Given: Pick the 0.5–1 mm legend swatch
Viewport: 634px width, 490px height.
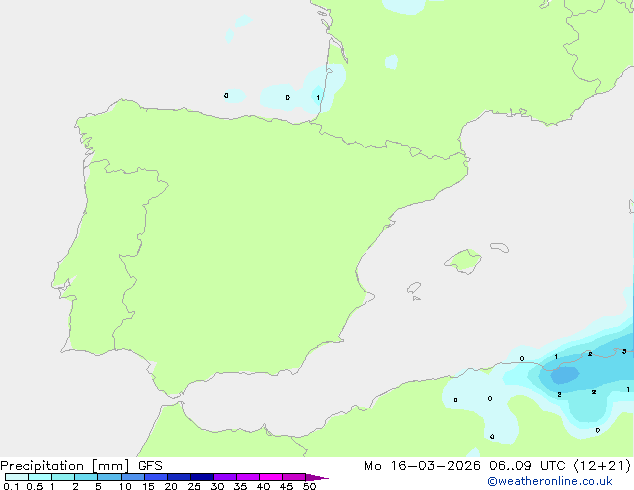Looking at the screenshot, I should [40, 477].
